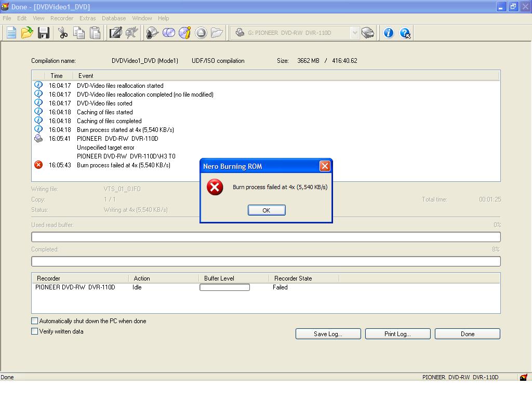Click the Nero application icon in the title bar

pyautogui.click(x=5, y=6)
